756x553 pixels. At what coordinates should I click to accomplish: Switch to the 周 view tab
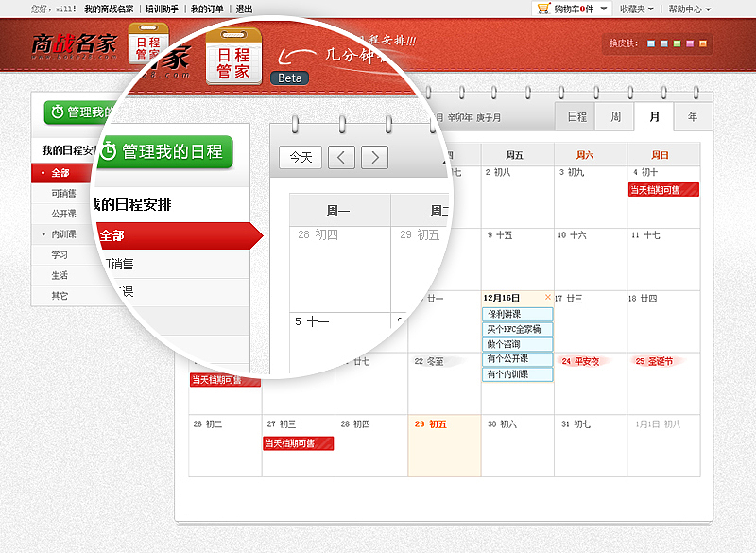pyautogui.click(x=615, y=116)
